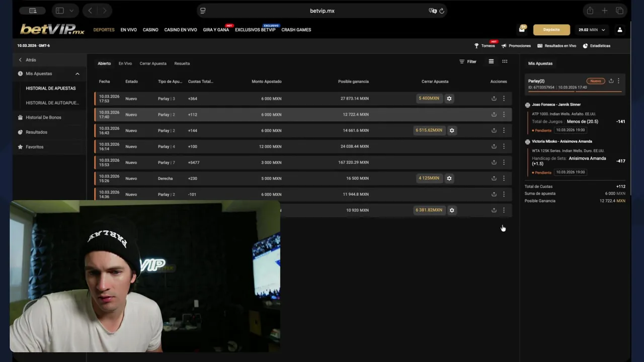This screenshot has height=362, width=644.
Task: Switch to the Abierto tab
Action: (x=104, y=63)
